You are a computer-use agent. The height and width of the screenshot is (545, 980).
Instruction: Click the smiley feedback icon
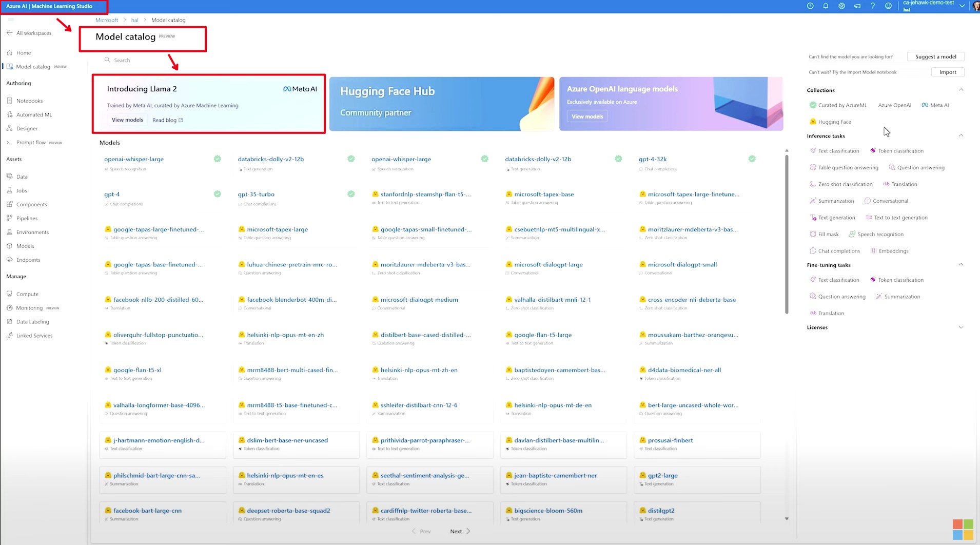click(x=888, y=6)
